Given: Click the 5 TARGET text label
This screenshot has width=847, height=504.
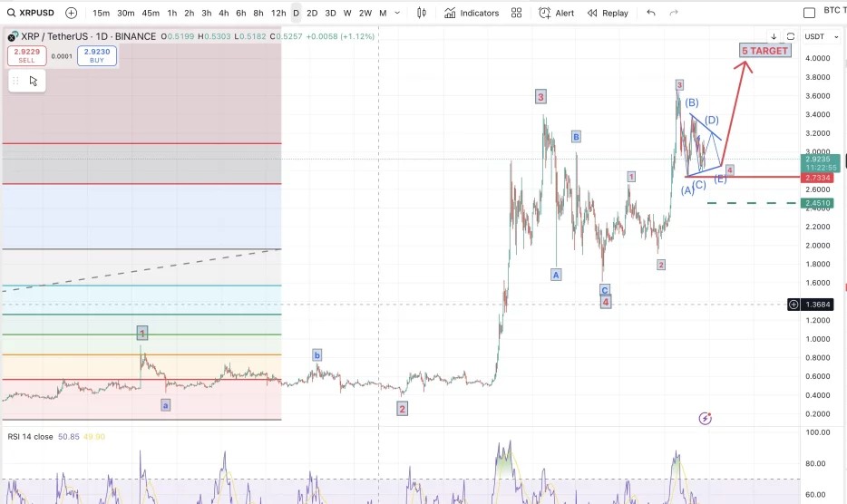Looking at the screenshot, I should coord(765,51).
